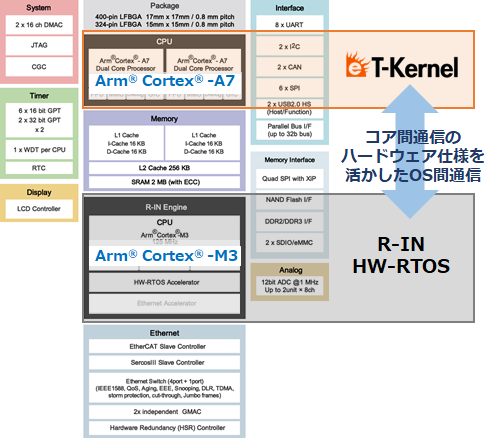Click the "Package" heading
The image size is (497, 438).
(165, 6)
